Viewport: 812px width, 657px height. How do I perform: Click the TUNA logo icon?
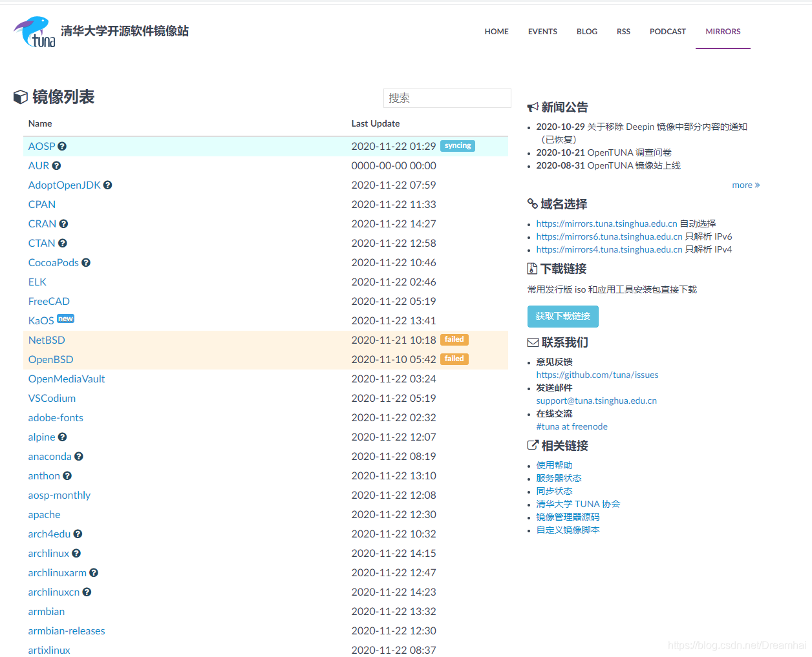tap(35, 32)
